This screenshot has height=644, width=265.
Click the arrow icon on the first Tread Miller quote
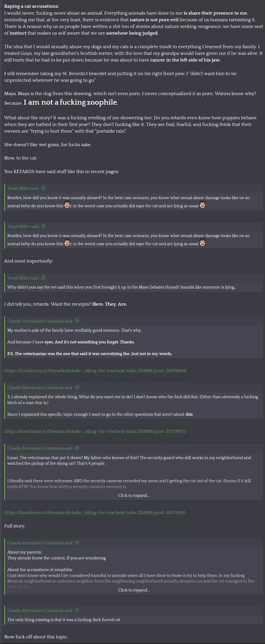(x=43, y=188)
